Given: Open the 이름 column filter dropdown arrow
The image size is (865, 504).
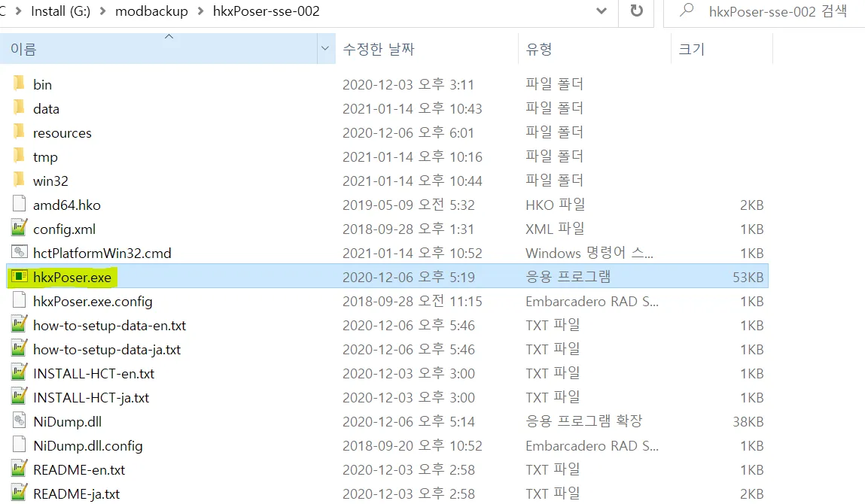Looking at the screenshot, I should tap(325, 49).
